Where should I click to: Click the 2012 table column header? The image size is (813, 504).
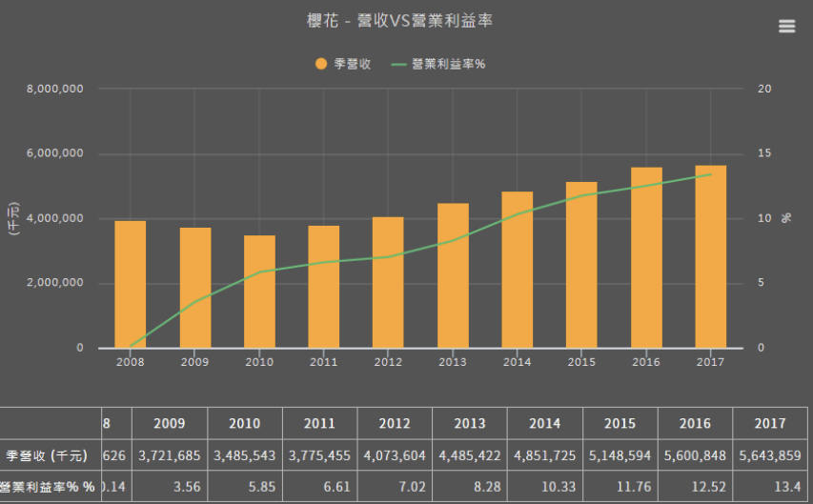coord(395,424)
